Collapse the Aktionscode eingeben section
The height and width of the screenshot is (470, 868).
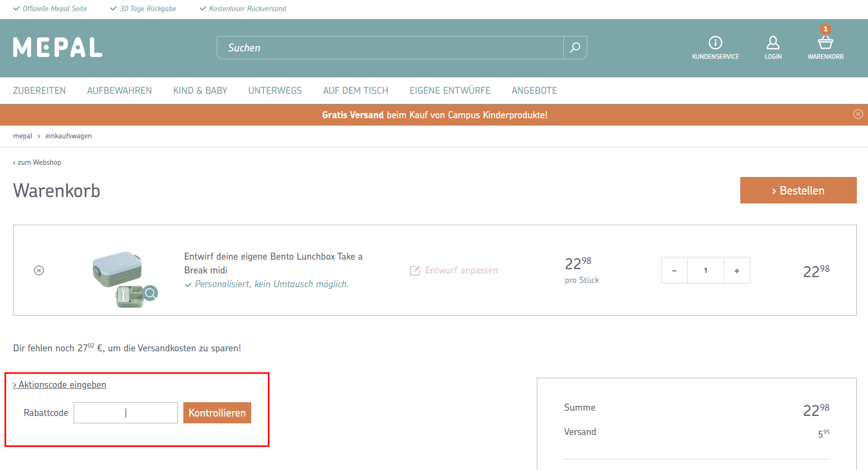pyautogui.click(x=60, y=385)
